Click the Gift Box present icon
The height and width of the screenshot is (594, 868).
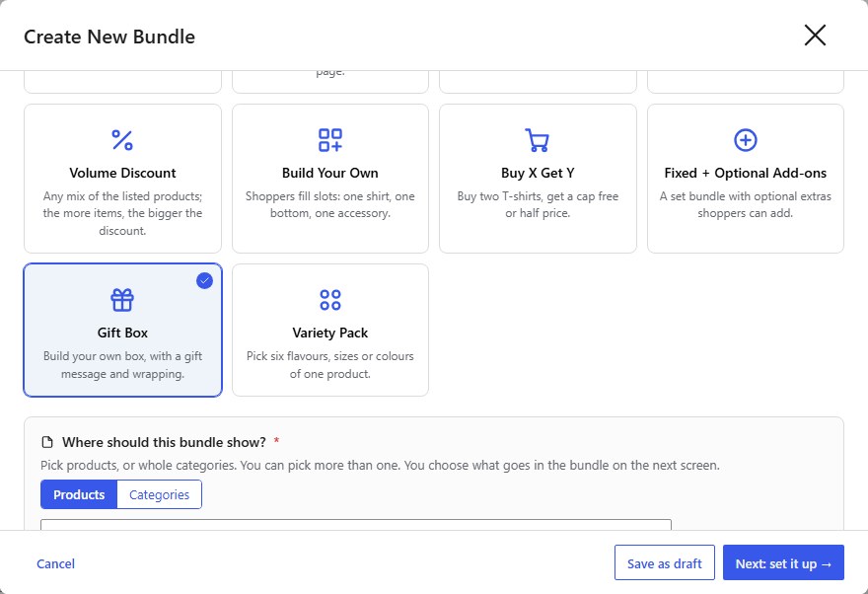[122, 300]
